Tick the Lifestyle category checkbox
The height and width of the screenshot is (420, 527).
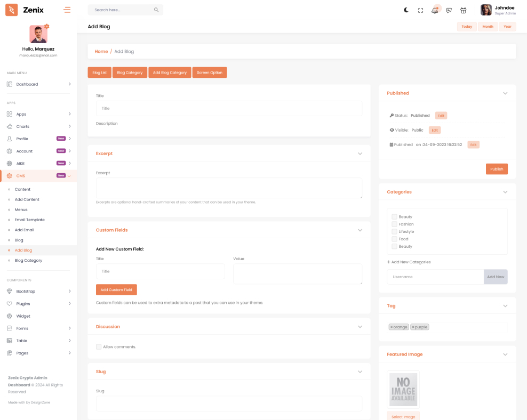394,232
